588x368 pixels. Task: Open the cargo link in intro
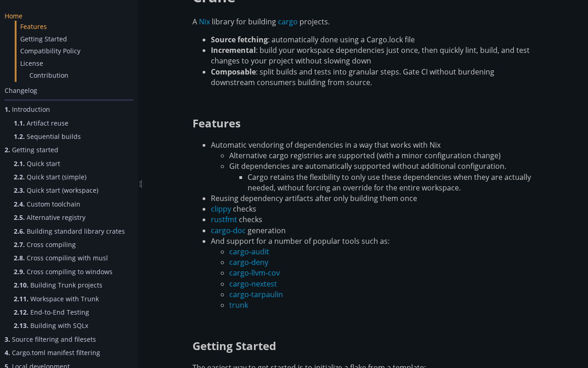coord(288,22)
